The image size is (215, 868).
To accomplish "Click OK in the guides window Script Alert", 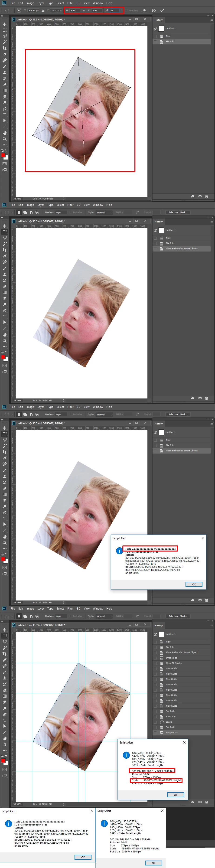I will pos(176,795).
